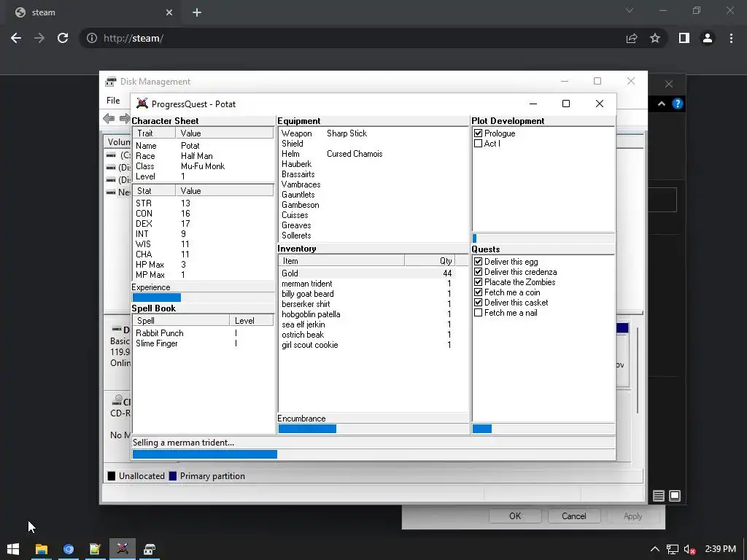Open Chrome from the taskbar
The image size is (747, 560).
(x=69, y=549)
